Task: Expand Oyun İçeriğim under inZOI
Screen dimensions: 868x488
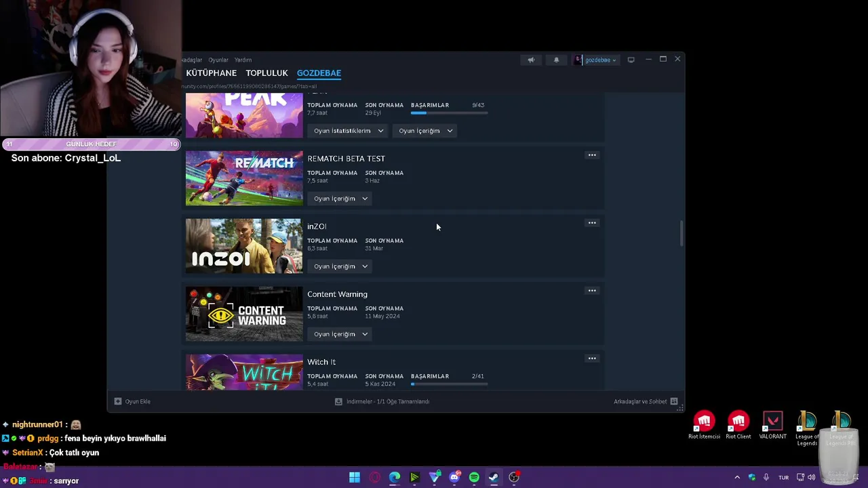Action: [x=340, y=266]
